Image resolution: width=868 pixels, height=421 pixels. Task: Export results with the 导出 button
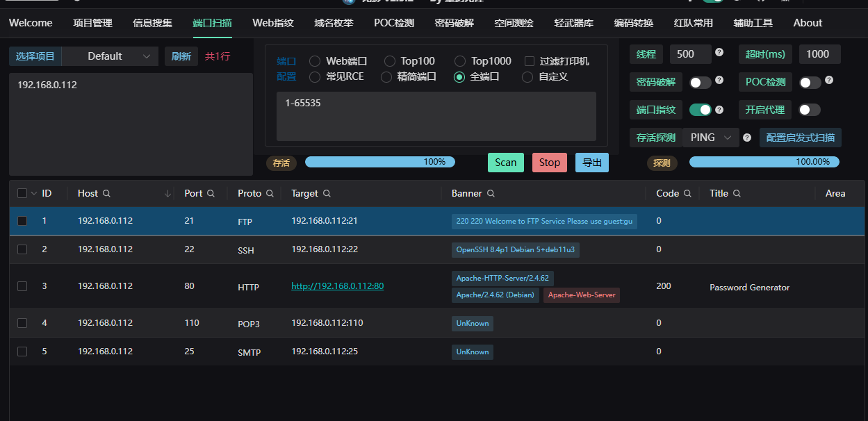(592, 163)
